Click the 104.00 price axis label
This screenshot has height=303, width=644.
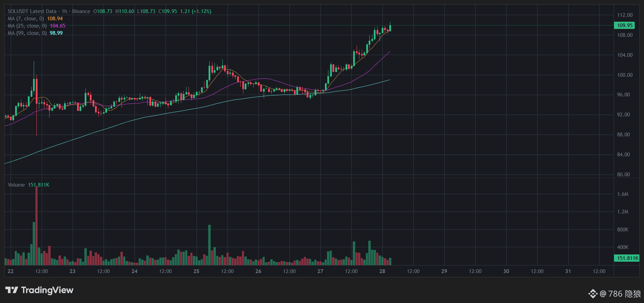[625, 55]
